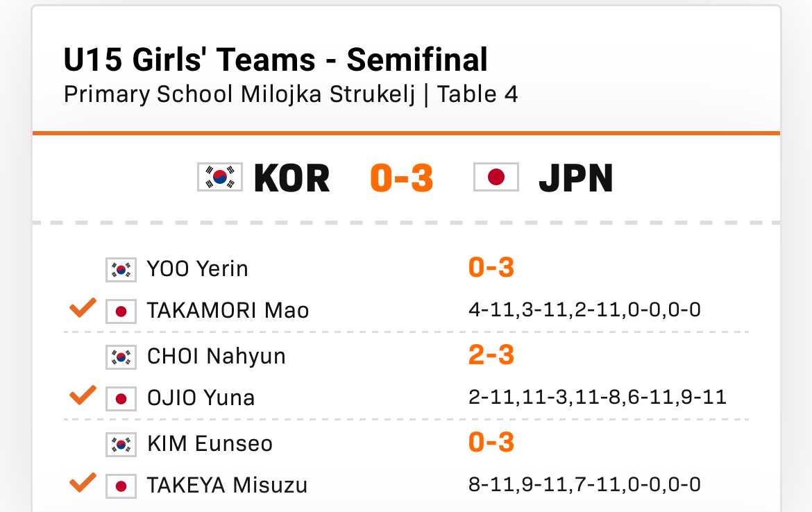The height and width of the screenshot is (512, 812).
Task: Select player OJIO Yuna
Action: [x=201, y=398]
